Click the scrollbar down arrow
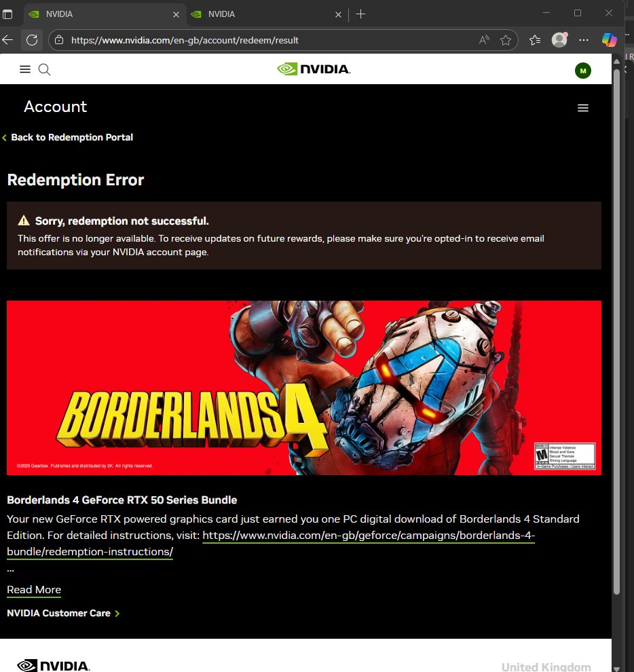634x672 pixels. pyautogui.click(x=616, y=669)
